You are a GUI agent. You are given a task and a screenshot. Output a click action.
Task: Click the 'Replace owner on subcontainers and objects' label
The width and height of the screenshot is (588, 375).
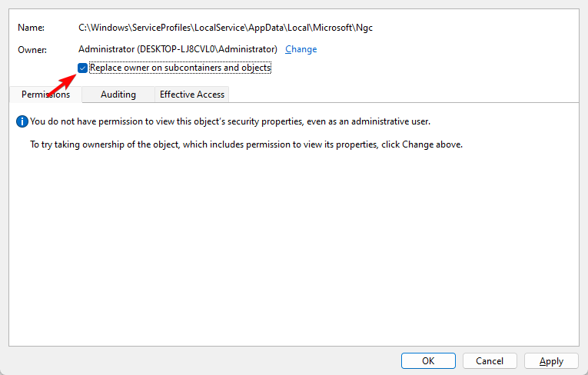pos(180,68)
